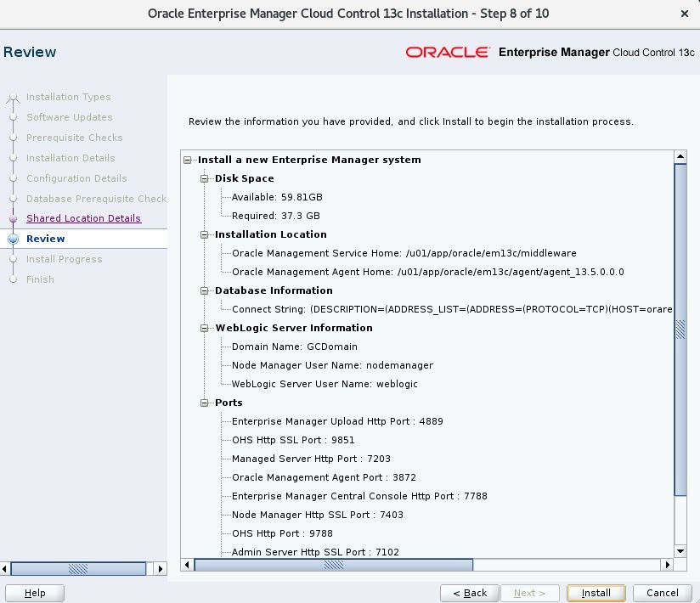This screenshot has height=603, width=700.
Task: Go back with the Back button
Action: (470, 593)
